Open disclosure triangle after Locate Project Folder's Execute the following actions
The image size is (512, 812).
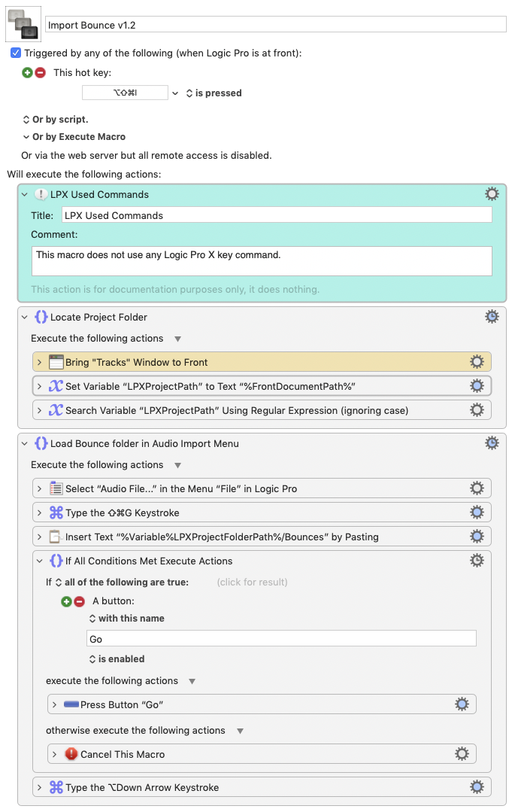click(x=177, y=339)
